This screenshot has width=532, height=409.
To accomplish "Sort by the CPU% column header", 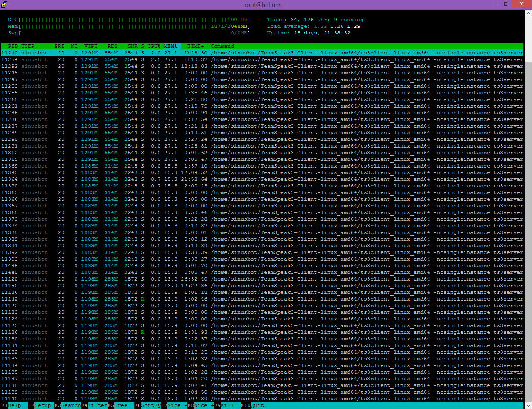I will point(154,46).
